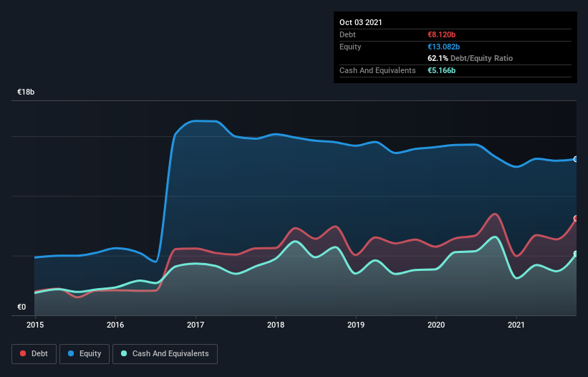Toggle Cash And Equivalents legend button
This screenshot has height=377, width=588.
click(165, 354)
